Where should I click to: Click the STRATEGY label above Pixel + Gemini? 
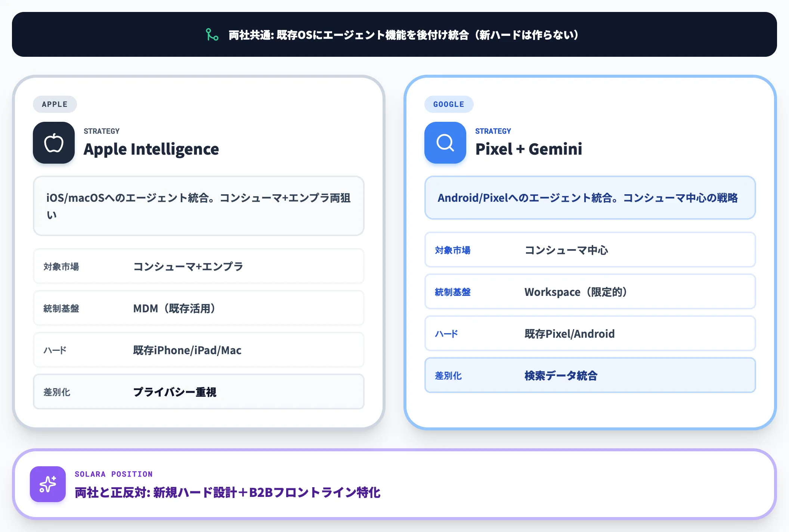[493, 131]
